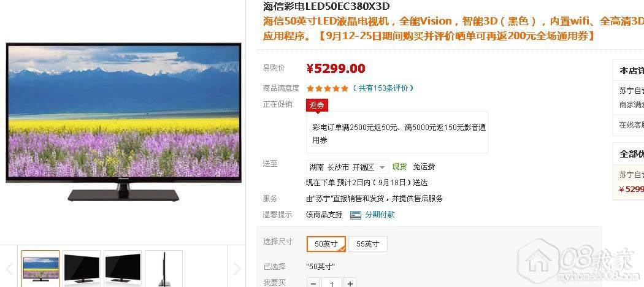
Task: Click the delivery region dropdown arrow
Action: click(382, 167)
